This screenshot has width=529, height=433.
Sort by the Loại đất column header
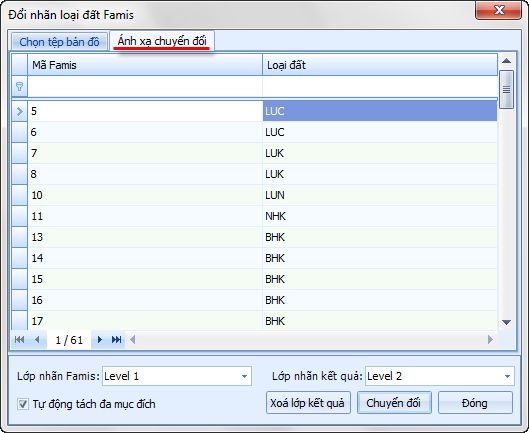click(x=380, y=65)
